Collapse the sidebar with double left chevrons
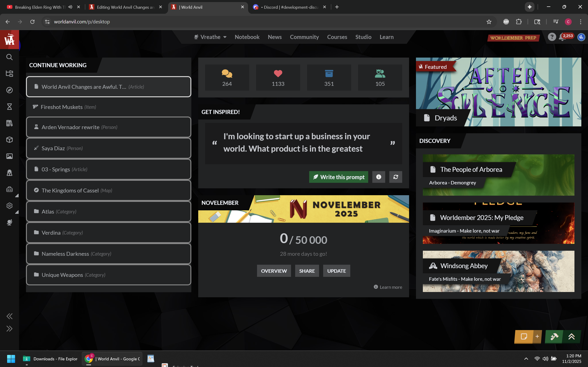The width and height of the screenshot is (588, 367). click(9, 316)
